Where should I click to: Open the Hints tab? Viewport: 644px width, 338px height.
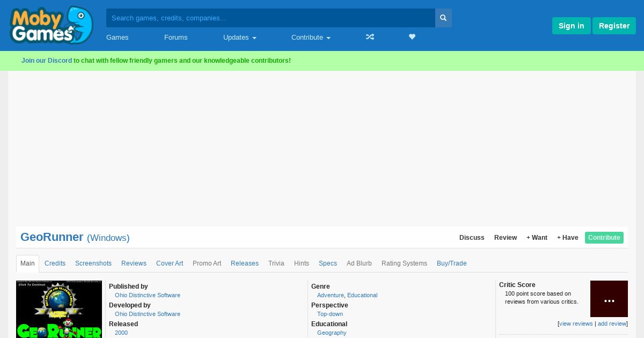(x=302, y=263)
